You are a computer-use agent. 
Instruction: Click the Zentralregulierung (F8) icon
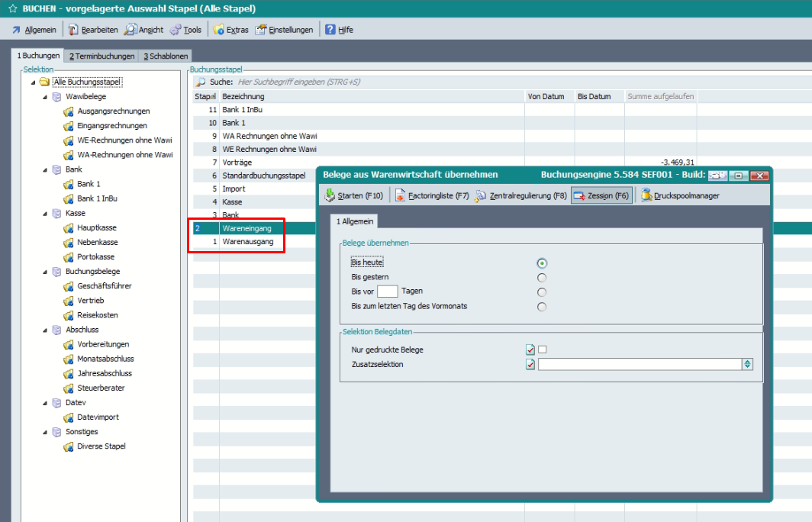(x=481, y=195)
